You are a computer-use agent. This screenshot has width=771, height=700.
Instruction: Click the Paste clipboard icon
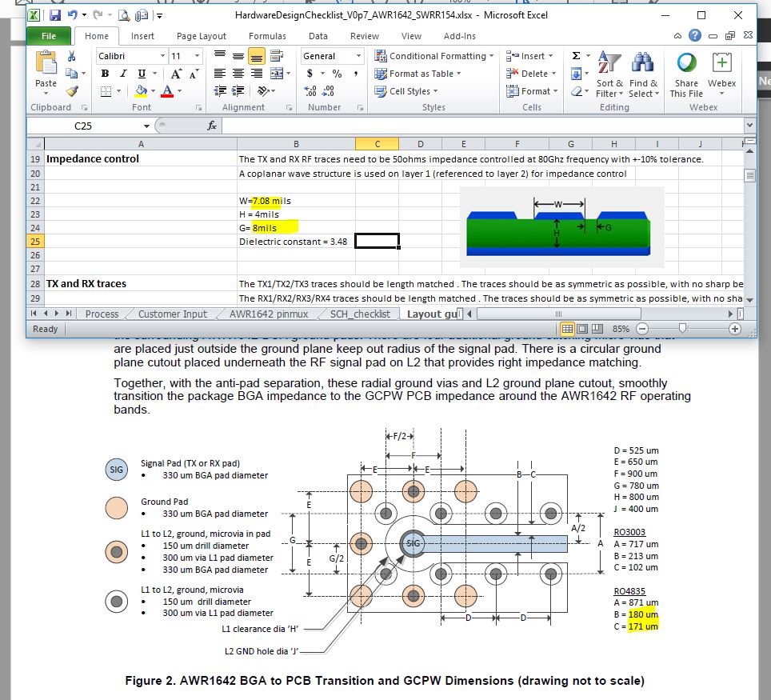46,63
